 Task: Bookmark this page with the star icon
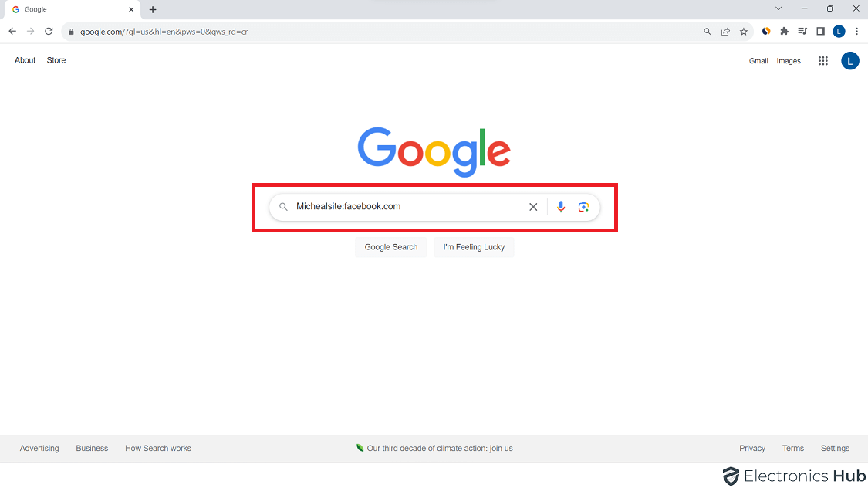(744, 32)
